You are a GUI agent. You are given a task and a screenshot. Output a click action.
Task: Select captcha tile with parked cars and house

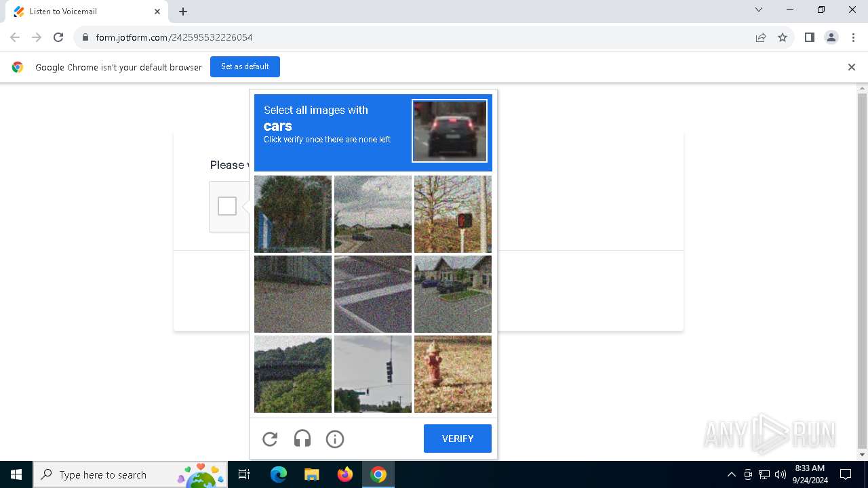pos(453,294)
